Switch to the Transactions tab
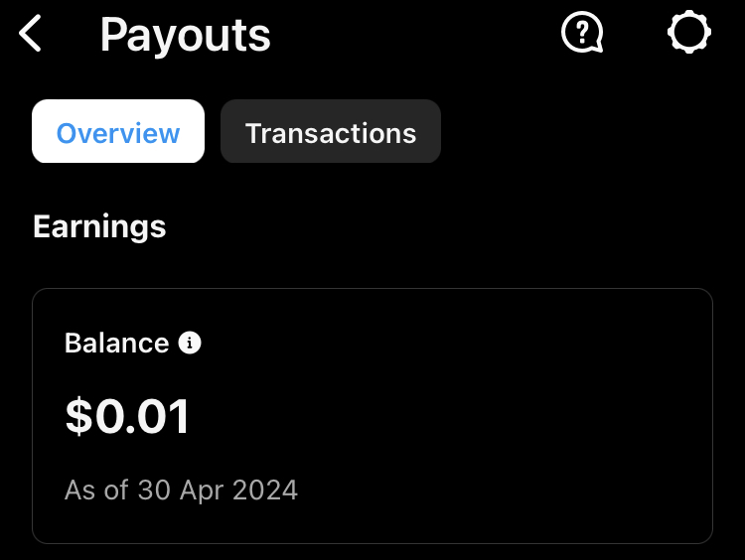This screenshot has width=745, height=560. pyautogui.click(x=331, y=131)
